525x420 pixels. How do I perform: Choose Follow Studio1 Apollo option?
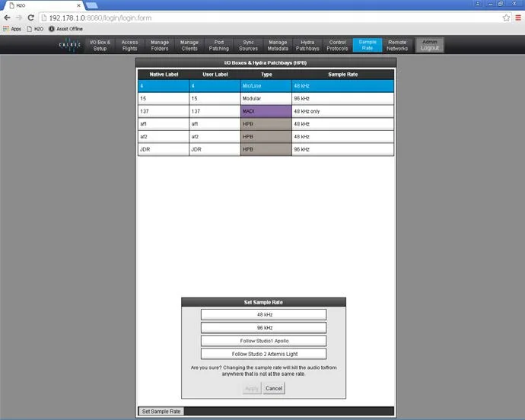pyautogui.click(x=263, y=341)
